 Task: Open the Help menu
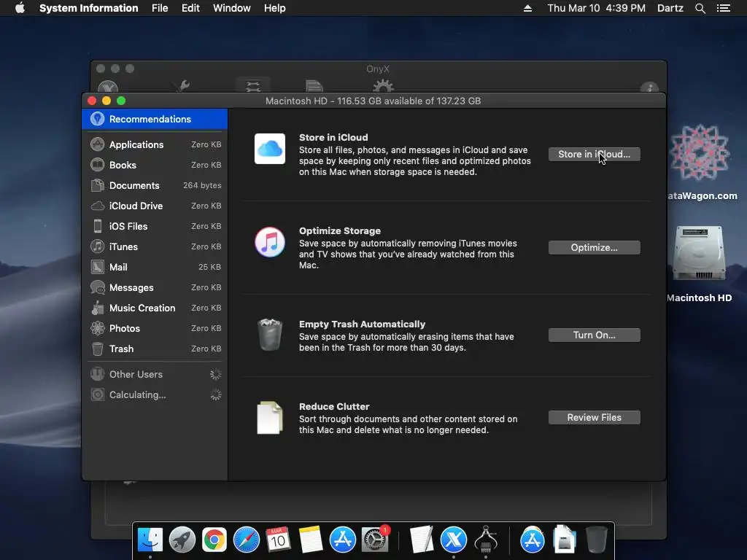275,8
